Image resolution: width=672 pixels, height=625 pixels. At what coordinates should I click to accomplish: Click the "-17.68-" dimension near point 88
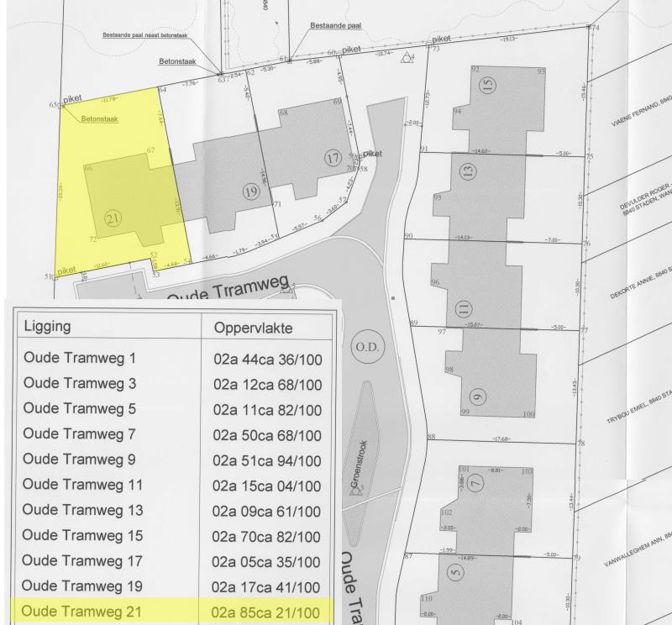pos(501,439)
